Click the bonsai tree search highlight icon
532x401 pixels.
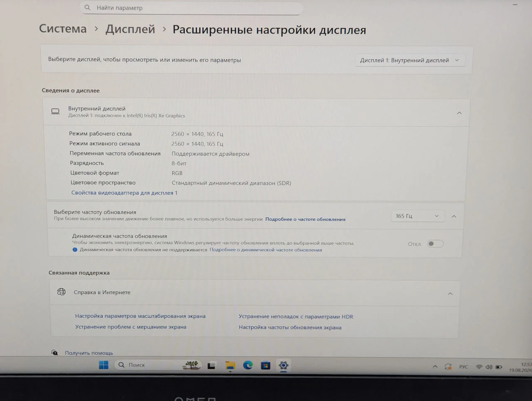191,365
